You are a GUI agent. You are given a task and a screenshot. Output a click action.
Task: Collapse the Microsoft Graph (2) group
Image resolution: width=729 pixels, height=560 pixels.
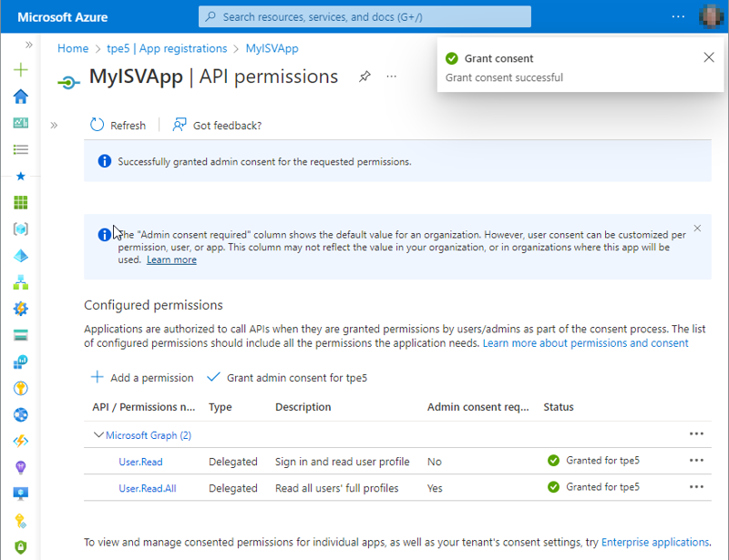tap(98, 434)
